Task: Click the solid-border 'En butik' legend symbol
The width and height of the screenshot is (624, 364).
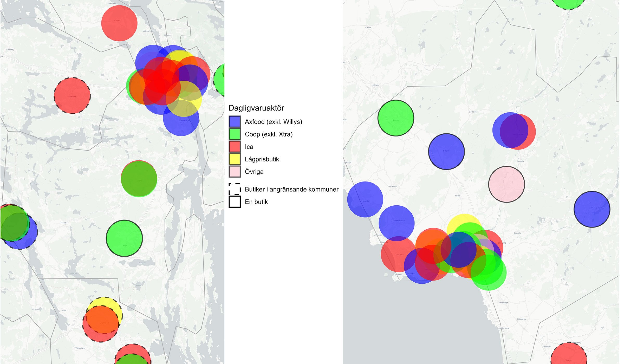Action: tap(235, 201)
